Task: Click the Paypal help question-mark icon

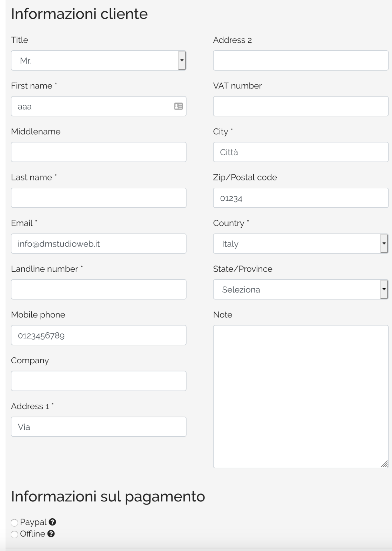Action: point(52,522)
